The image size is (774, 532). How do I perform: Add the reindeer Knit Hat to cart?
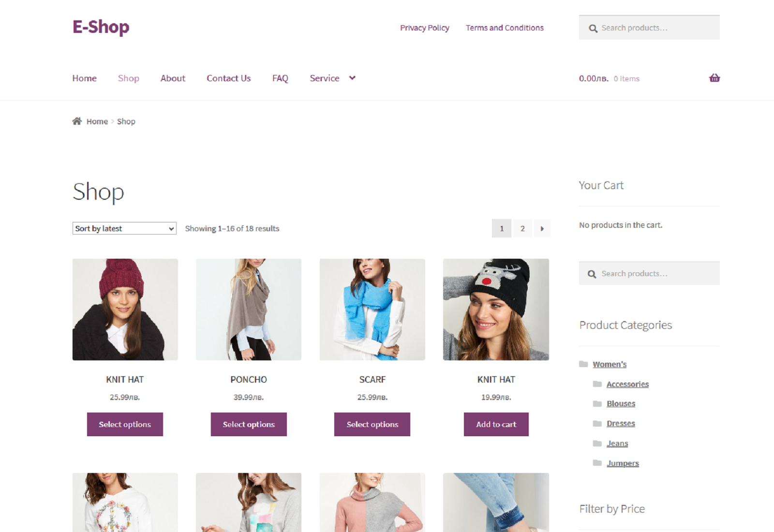(x=496, y=424)
